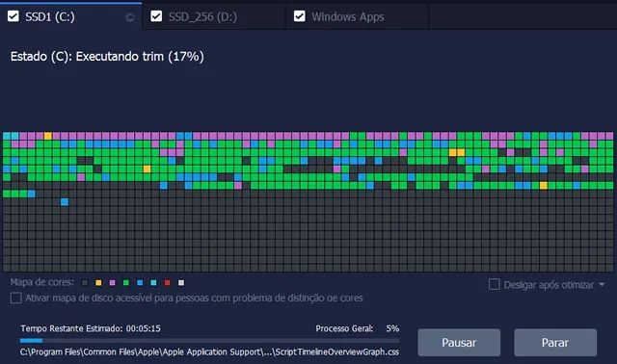The height and width of the screenshot is (364, 617).
Task: Select the cyan legend swatch
Action: pyautogui.click(x=153, y=283)
